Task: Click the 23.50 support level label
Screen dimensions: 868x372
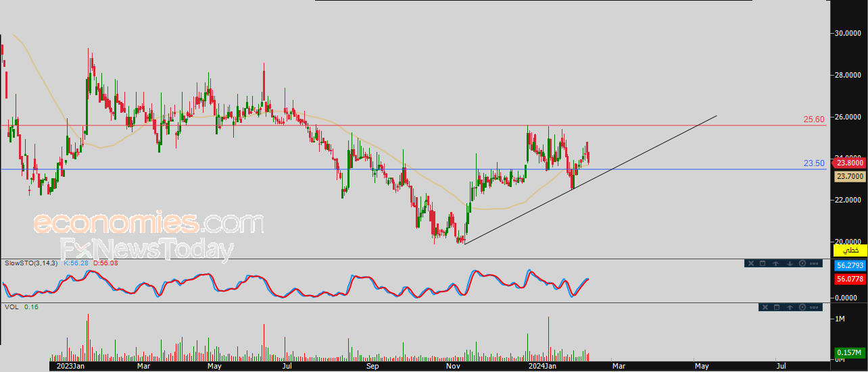Action: click(814, 163)
